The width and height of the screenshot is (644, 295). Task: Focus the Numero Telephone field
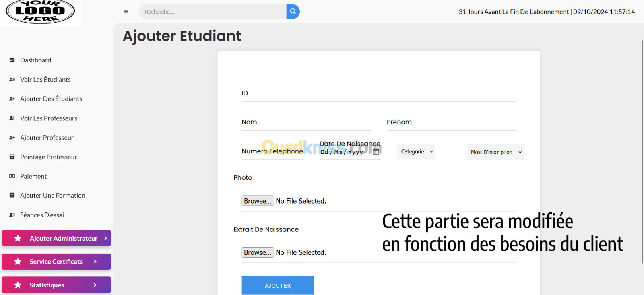coord(272,151)
